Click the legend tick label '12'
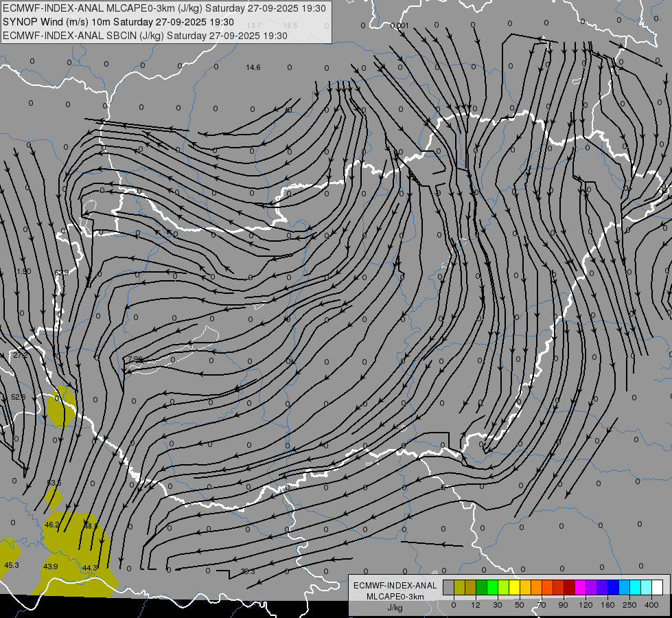The height and width of the screenshot is (618, 672). pyautogui.click(x=475, y=605)
